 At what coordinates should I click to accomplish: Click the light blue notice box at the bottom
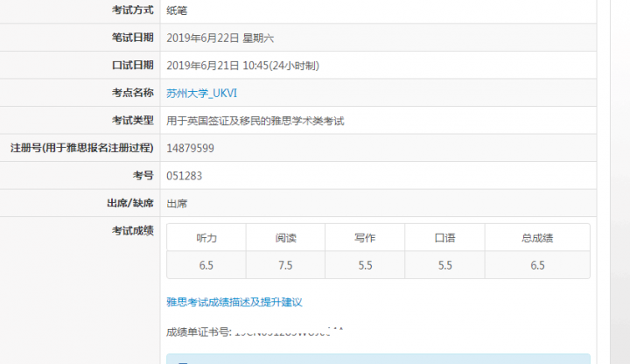(x=378, y=359)
